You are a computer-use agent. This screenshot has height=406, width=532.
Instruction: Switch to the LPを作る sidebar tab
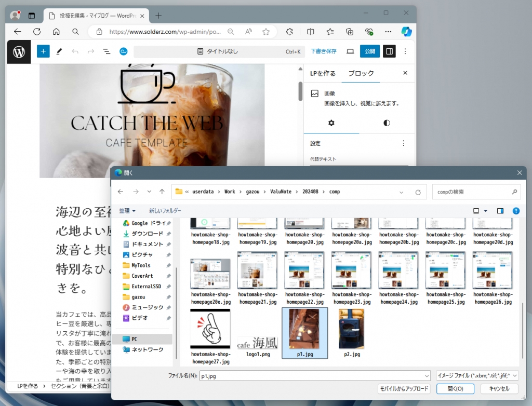click(323, 73)
